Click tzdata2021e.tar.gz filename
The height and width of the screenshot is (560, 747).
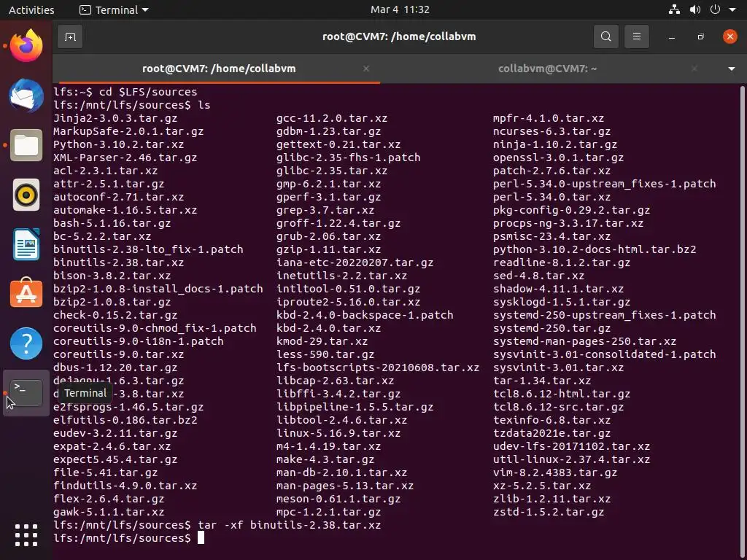click(x=551, y=433)
